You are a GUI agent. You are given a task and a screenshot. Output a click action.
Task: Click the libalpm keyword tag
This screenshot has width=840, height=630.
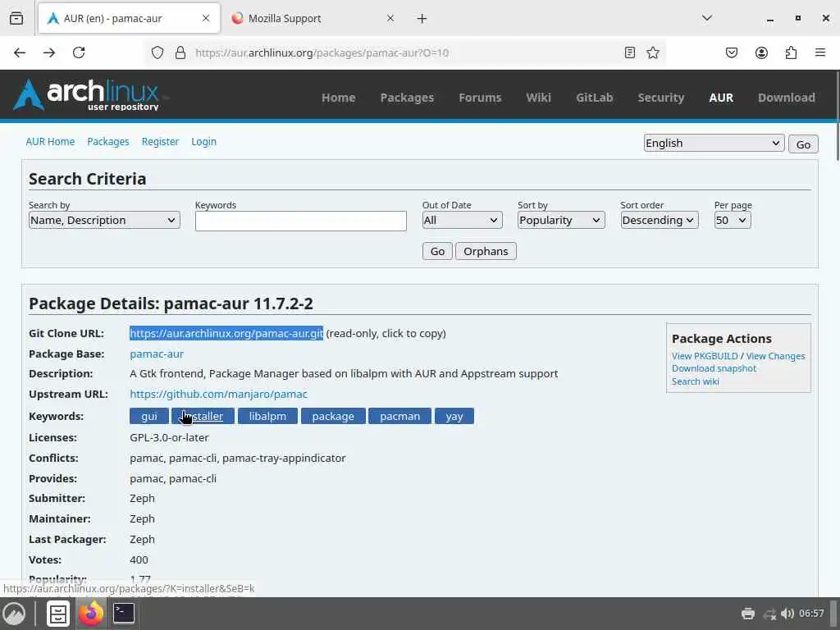[267, 416]
